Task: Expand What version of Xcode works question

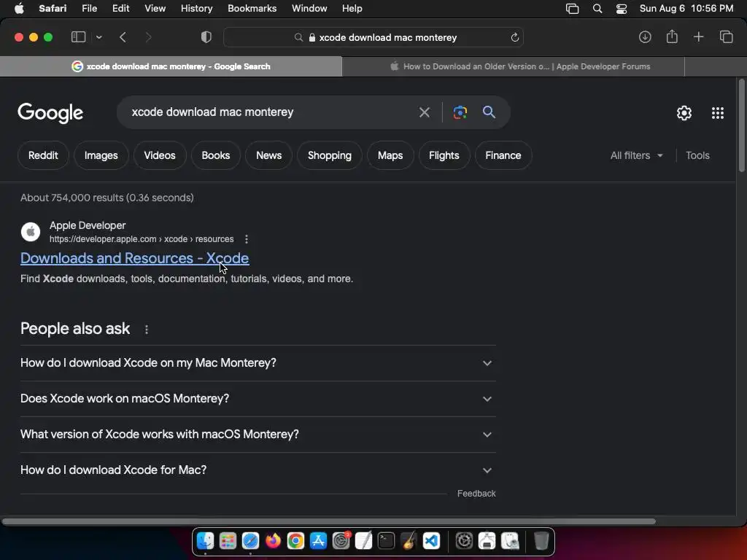Action: pyautogui.click(x=258, y=435)
